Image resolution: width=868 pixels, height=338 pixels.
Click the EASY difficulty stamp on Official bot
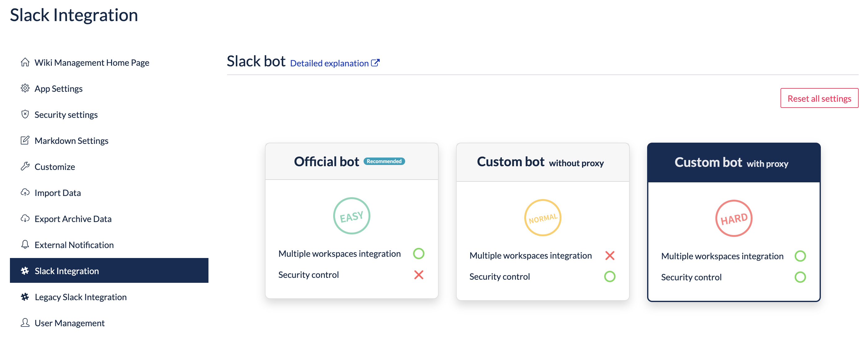tap(351, 216)
